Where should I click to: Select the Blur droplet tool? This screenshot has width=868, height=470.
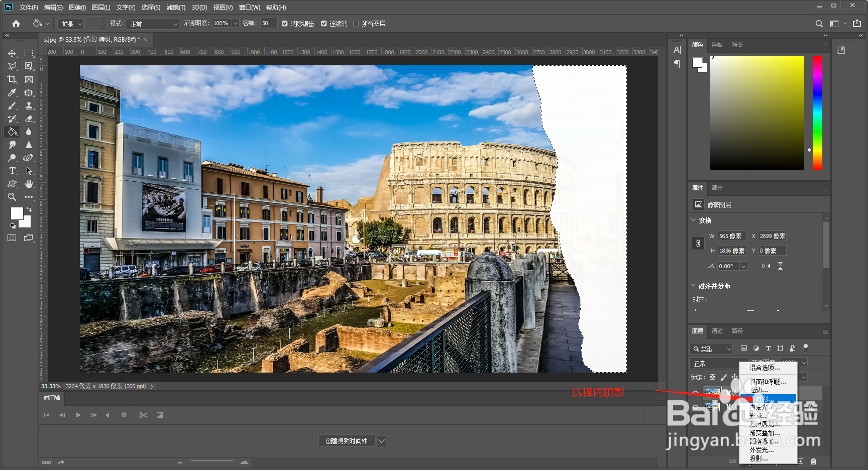pos(29,132)
